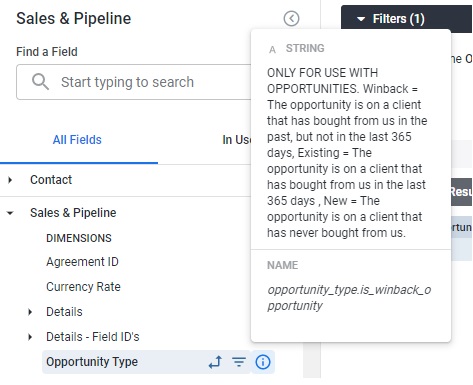Expand the Details group

point(30,312)
